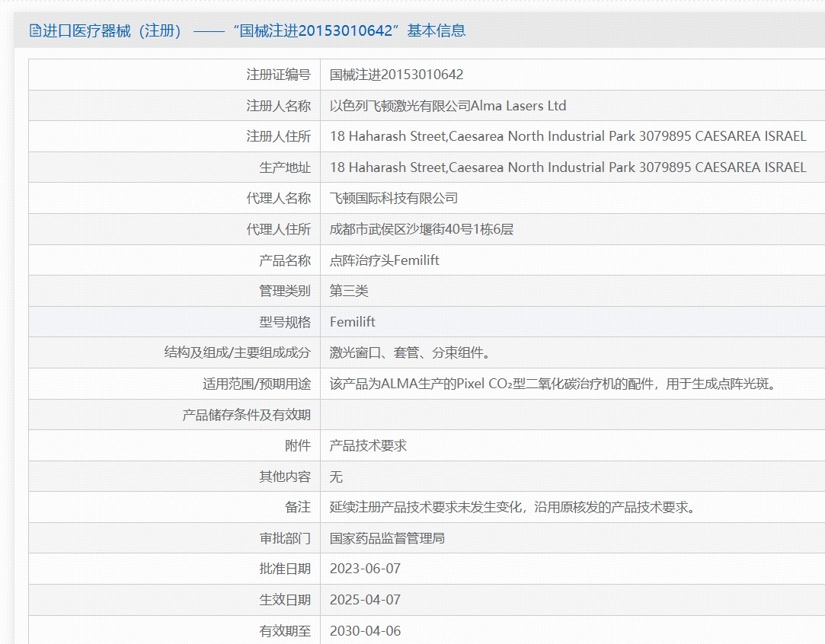The image size is (825, 644).
Task: Click the document icon beside the page title
Action: pyautogui.click(x=35, y=30)
